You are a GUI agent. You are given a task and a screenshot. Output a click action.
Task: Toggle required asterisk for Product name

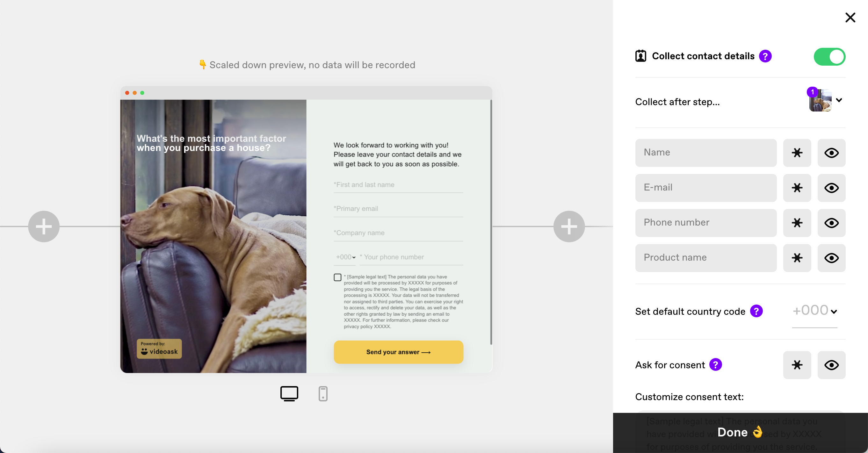pos(797,258)
